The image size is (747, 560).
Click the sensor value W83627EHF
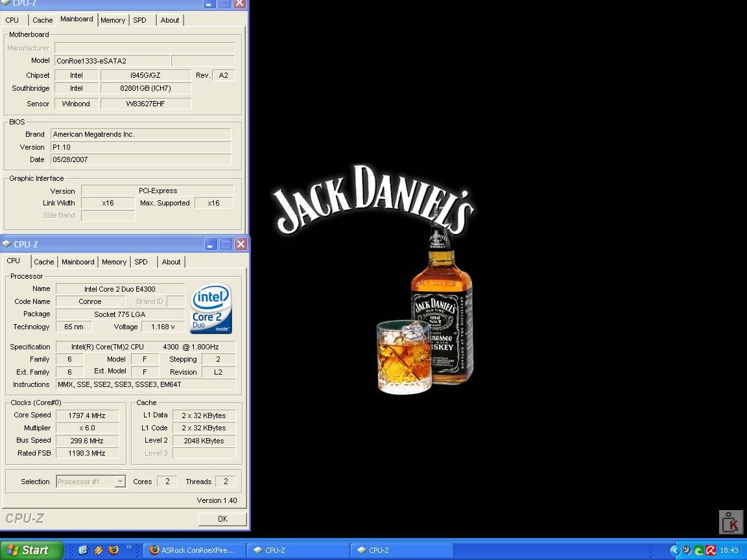click(146, 103)
